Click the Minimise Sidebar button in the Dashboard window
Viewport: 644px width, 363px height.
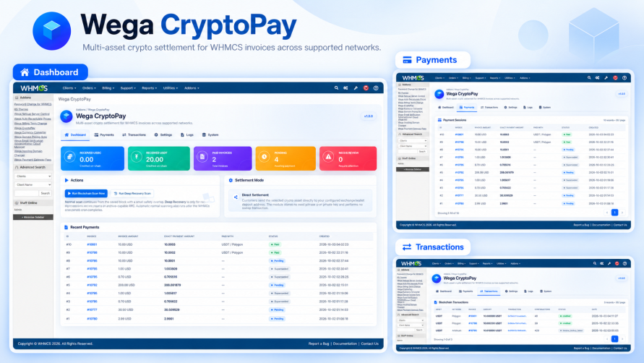click(33, 217)
